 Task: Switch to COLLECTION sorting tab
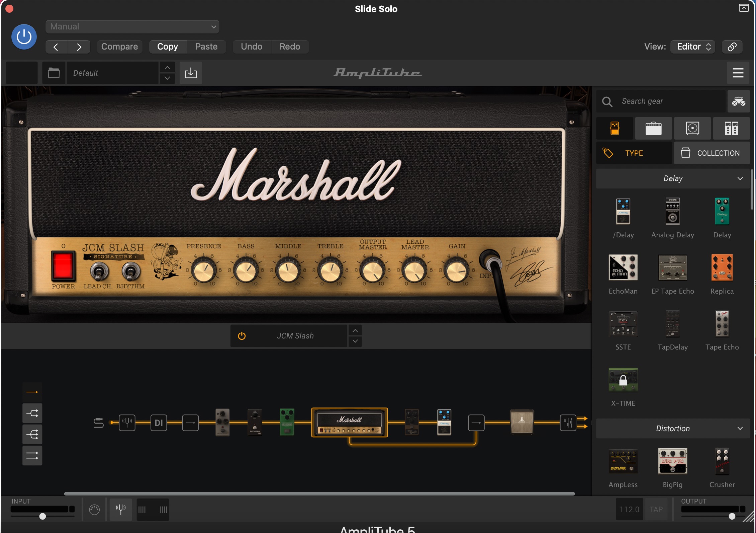click(x=712, y=153)
